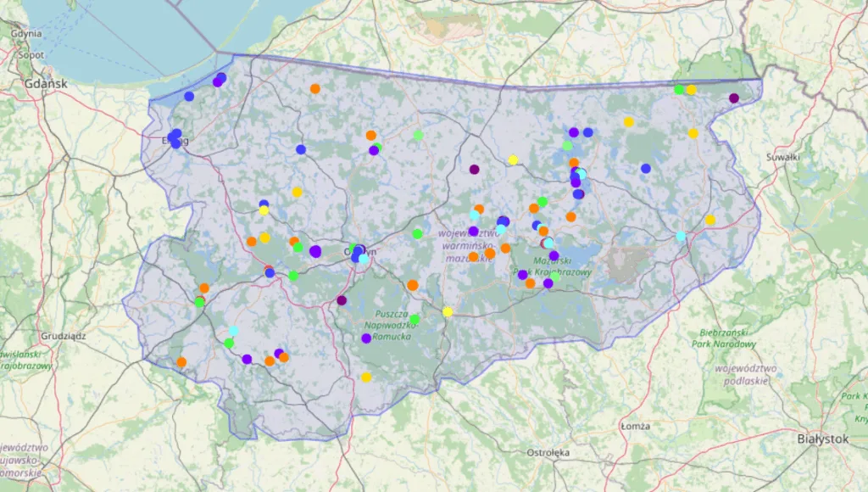Select cyan marker in region's eastern corner
Screen dimensions: 868x492
pyautogui.click(x=681, y=236)
